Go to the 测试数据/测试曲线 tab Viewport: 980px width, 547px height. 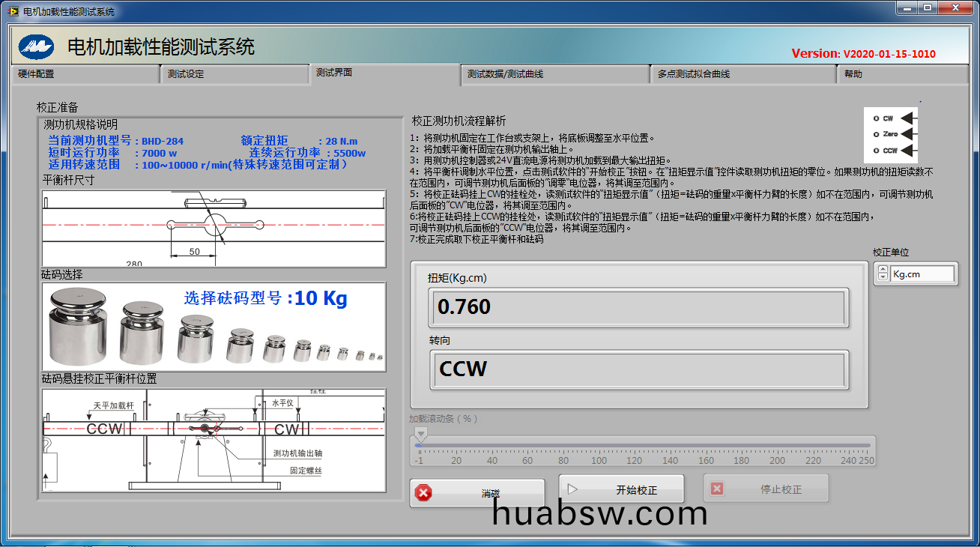click(x=553, y=74)
